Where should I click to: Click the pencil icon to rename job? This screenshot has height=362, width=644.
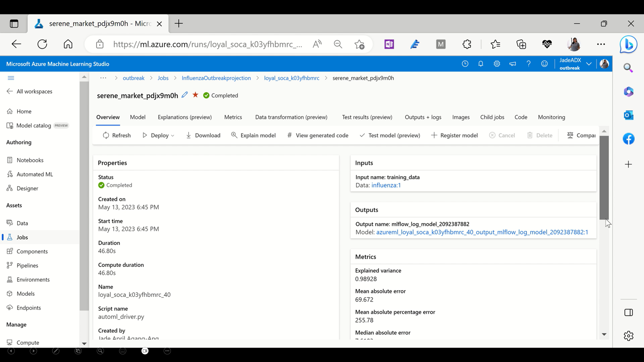pos(184,95)
